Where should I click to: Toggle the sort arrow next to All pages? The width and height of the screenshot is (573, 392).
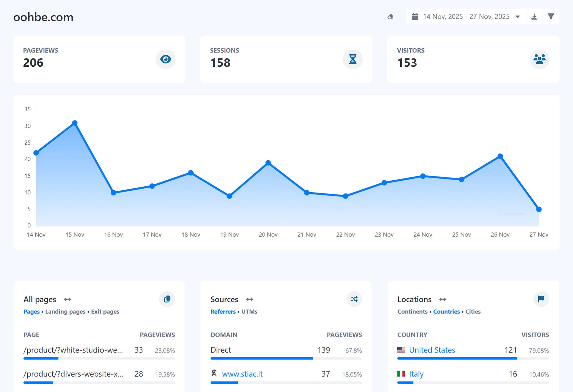67,299
